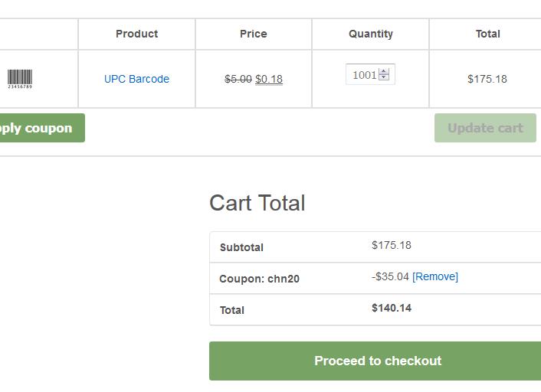Remove the chn20 coupon
The width and height of the screenshot is (541, 392).
[435, 276]
